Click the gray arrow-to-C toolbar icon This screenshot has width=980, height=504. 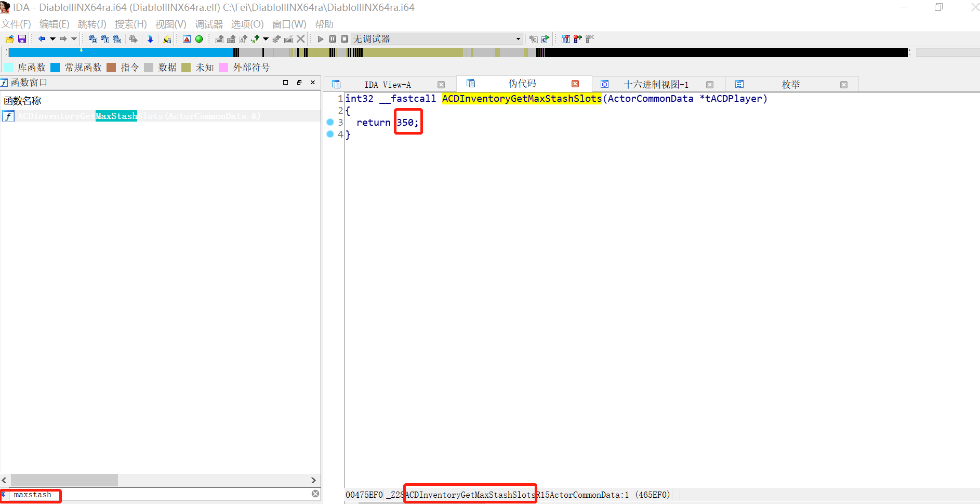(533, 39)
